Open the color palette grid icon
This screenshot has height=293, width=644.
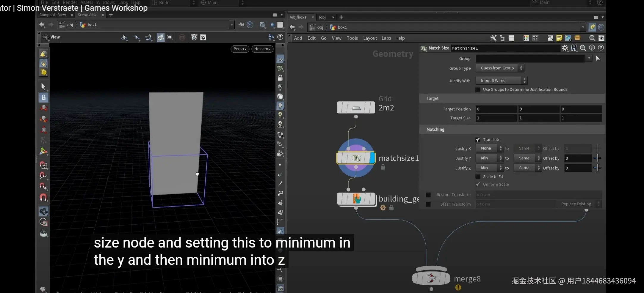coord(526,38)
